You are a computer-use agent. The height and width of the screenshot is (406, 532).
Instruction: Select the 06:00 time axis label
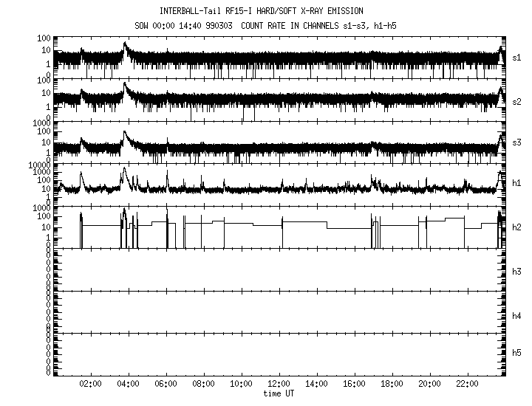click(x=166, y=385)
